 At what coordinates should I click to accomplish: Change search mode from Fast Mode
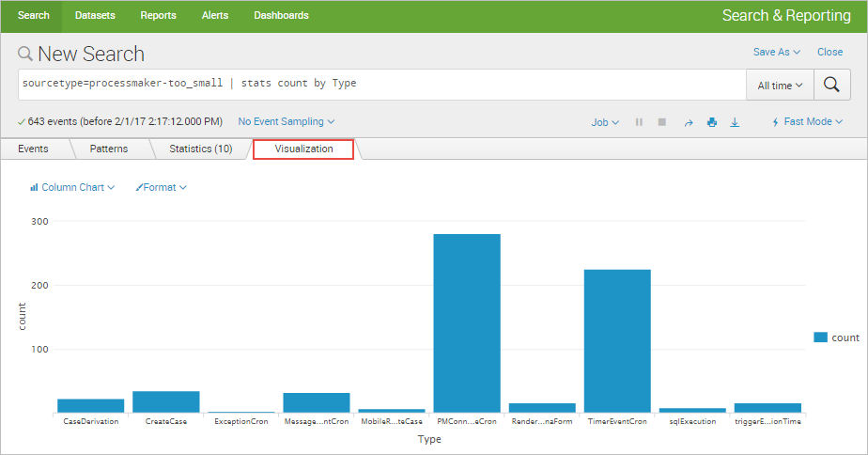[x=807, y=122]
